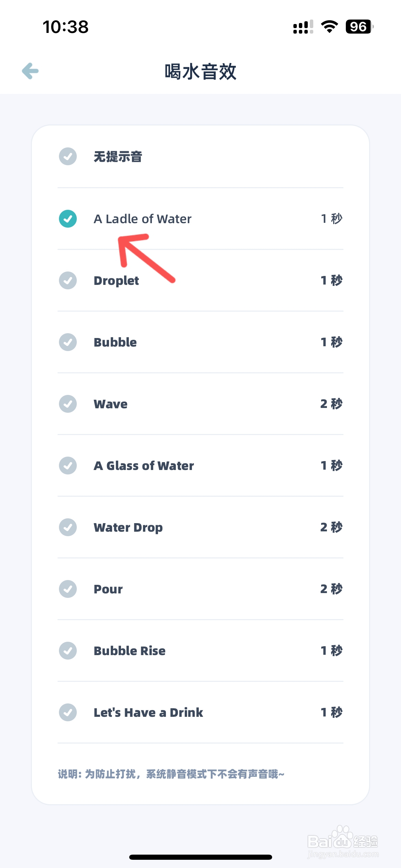Tap the Water Drop 2 秒 duration
This screenshot has width=401, height=868.
coord(331,527)
